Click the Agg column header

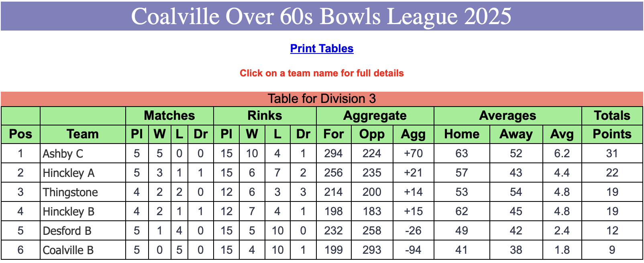[x=413, y=134]
